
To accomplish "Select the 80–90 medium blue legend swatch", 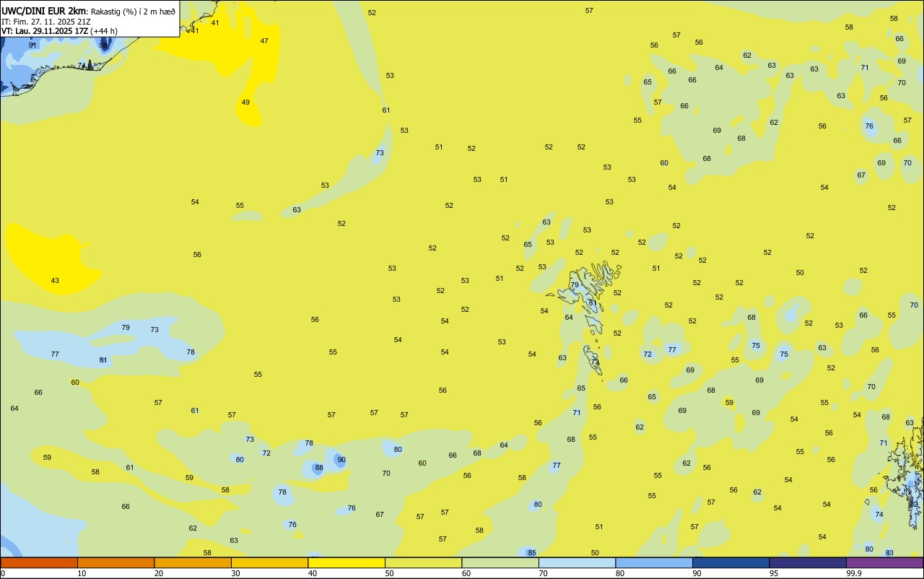I will 654,562.
